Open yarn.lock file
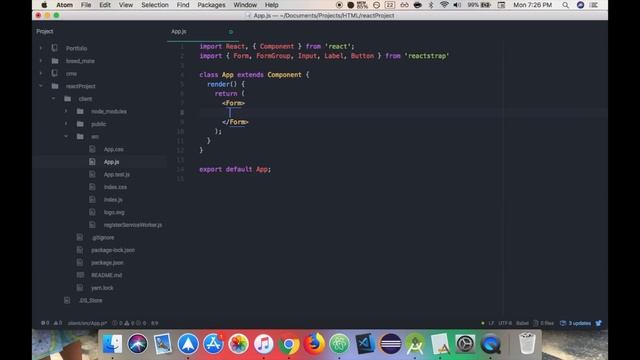Screen dimensions: 640x360 102,288
